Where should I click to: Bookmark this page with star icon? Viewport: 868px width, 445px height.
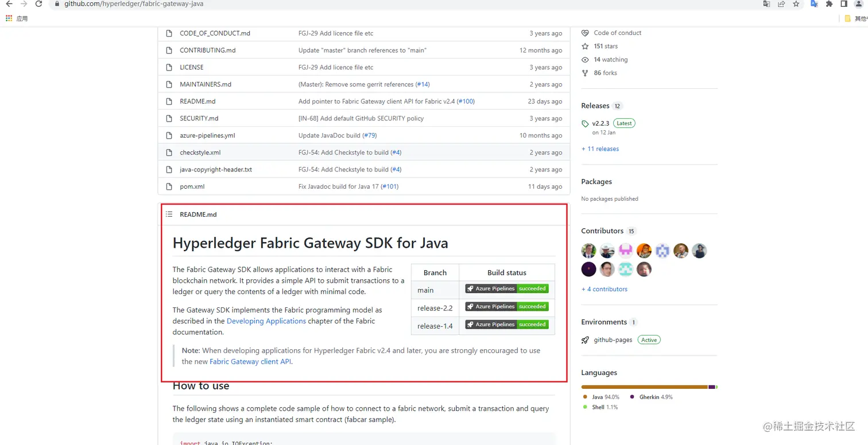796,4
